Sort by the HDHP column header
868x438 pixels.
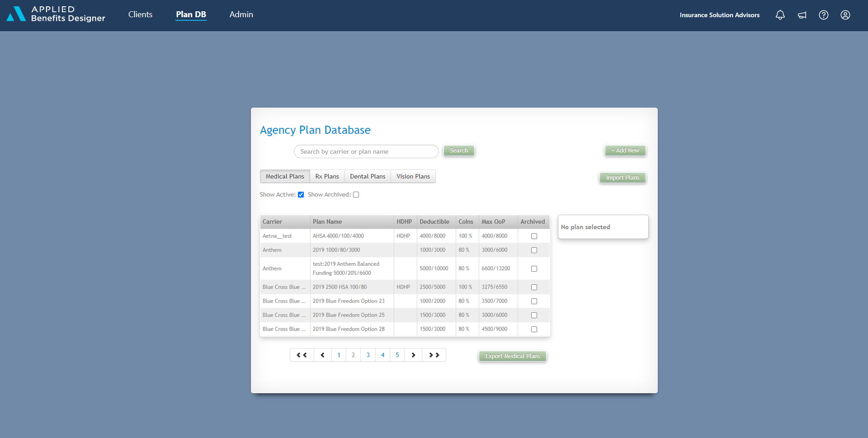coord(406,221)
